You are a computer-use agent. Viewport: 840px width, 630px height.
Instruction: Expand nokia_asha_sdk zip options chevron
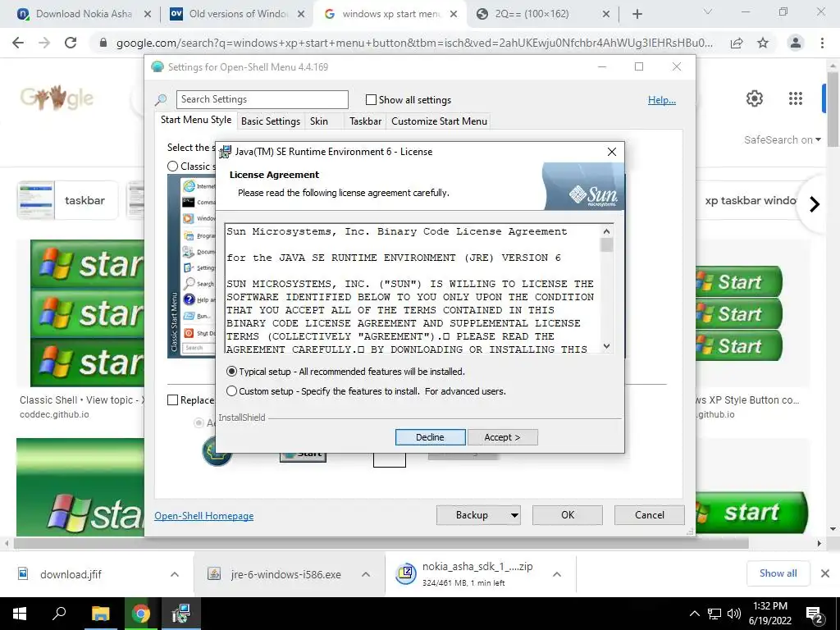557,574
